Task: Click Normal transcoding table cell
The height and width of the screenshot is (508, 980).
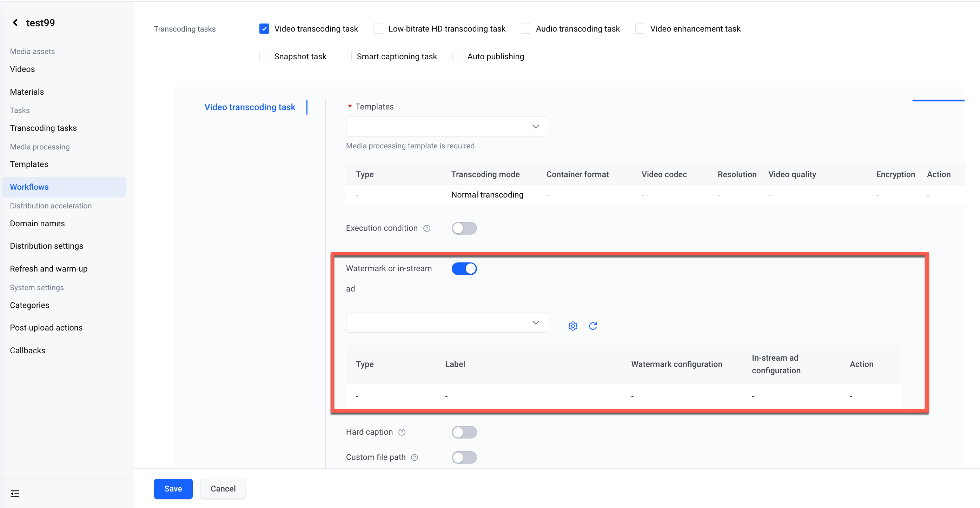Action: 487,195
